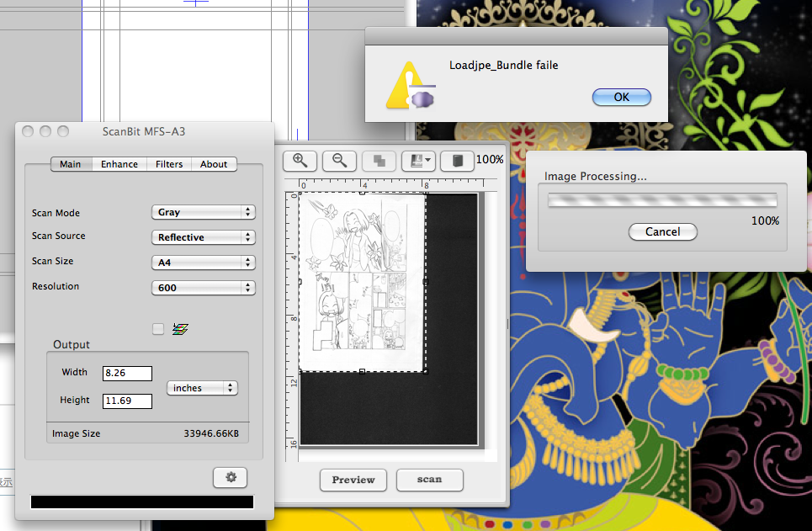Switch to the Filters tab

pyautogui.click(x=169, y=164)
